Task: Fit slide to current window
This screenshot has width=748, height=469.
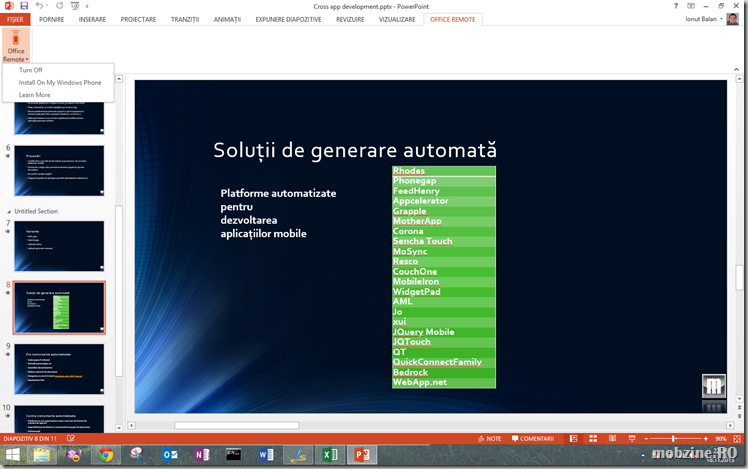Action: 737,438
